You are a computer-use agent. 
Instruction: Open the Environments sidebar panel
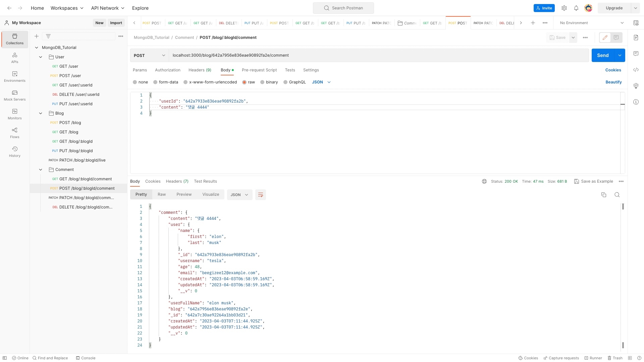(15, 77)
